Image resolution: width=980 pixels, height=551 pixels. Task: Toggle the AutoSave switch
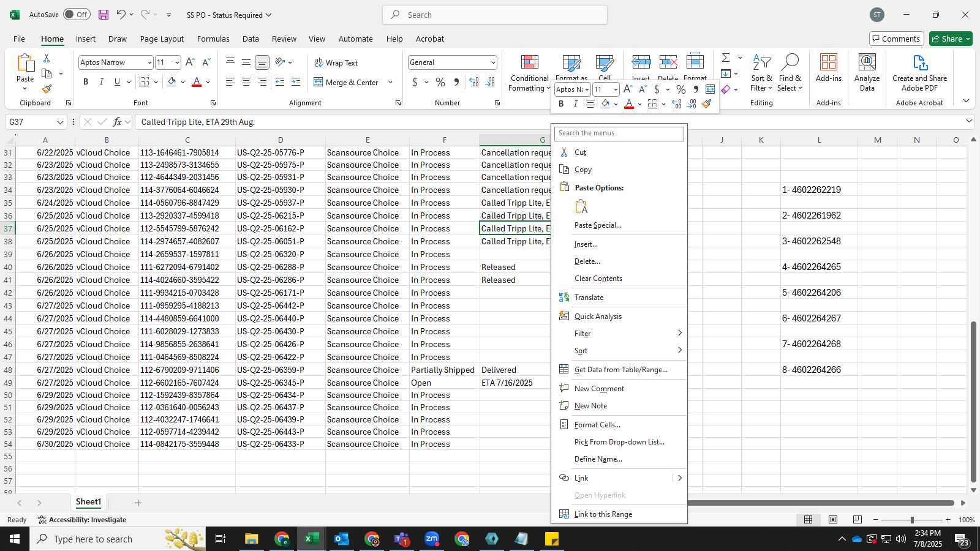click(x=77, y=15)
